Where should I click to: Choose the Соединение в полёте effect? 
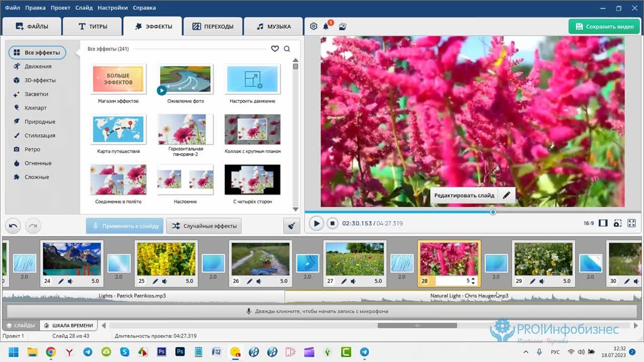[x=118, y=179]
